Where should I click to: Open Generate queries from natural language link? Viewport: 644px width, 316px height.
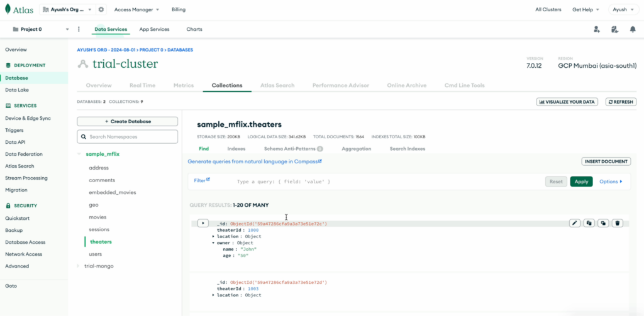(x=255, y=161)
